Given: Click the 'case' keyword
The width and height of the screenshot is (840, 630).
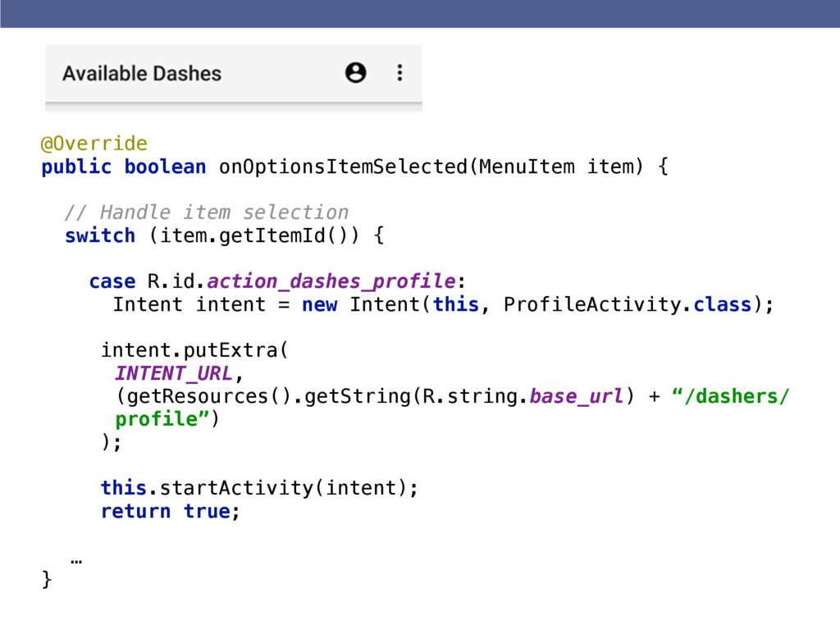Looking at the screenshot, I should pos(112,281).
